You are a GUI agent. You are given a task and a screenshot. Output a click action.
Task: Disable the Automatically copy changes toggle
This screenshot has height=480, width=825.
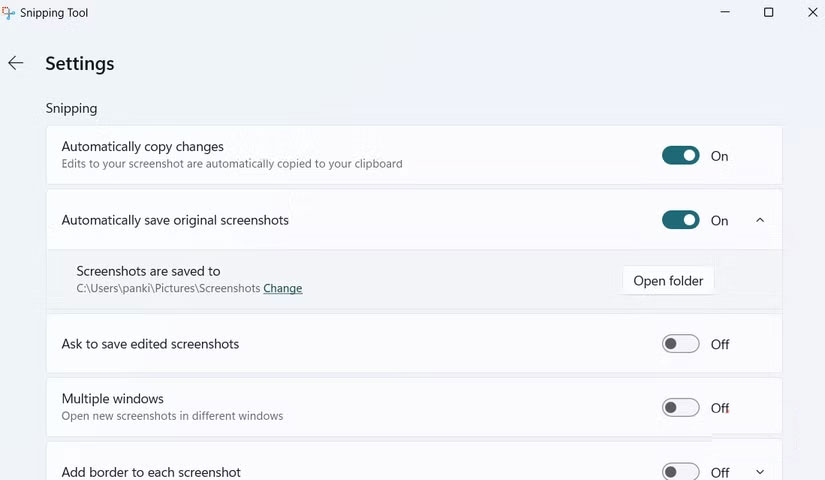pyautogui.click(x=680, y=156)
